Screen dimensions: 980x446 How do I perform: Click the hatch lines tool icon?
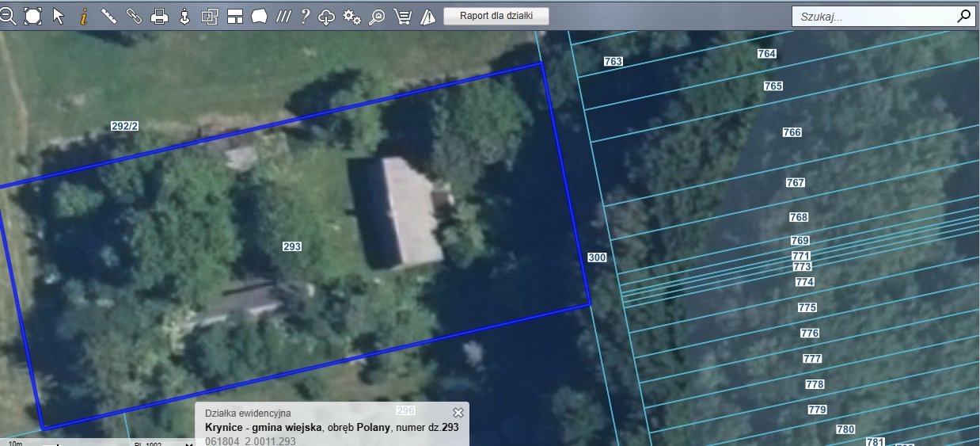(283, 16)
